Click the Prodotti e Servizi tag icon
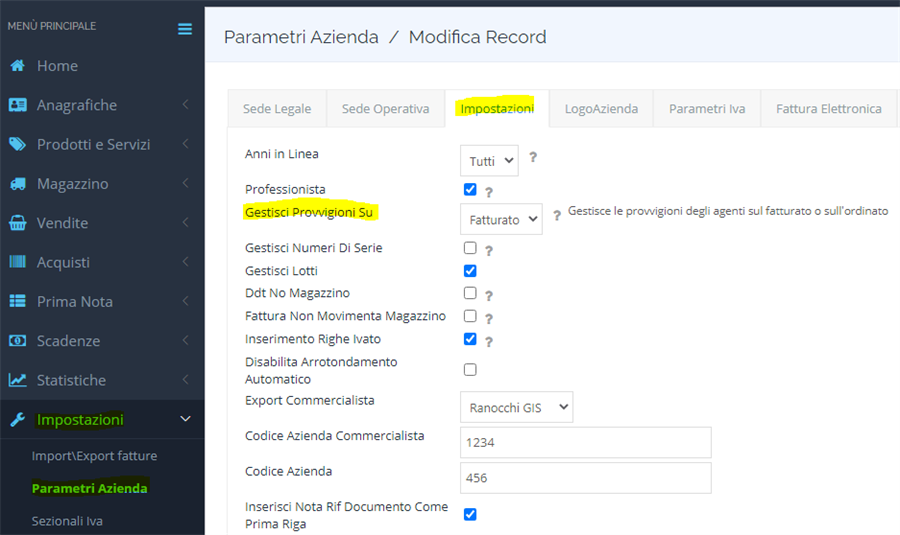Screen dimensions: 900x535 pos(18,144)
